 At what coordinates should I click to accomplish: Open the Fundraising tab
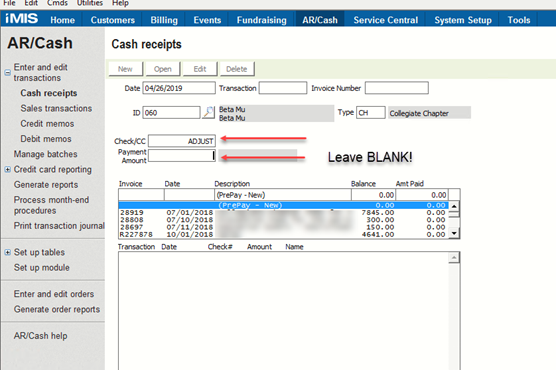(x=261, y=20)
